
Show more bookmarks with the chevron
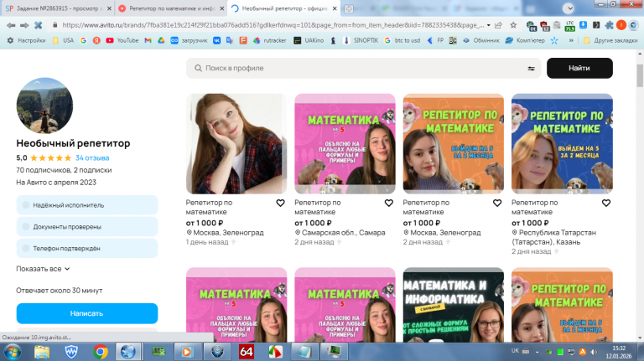(x=571, y=40)
